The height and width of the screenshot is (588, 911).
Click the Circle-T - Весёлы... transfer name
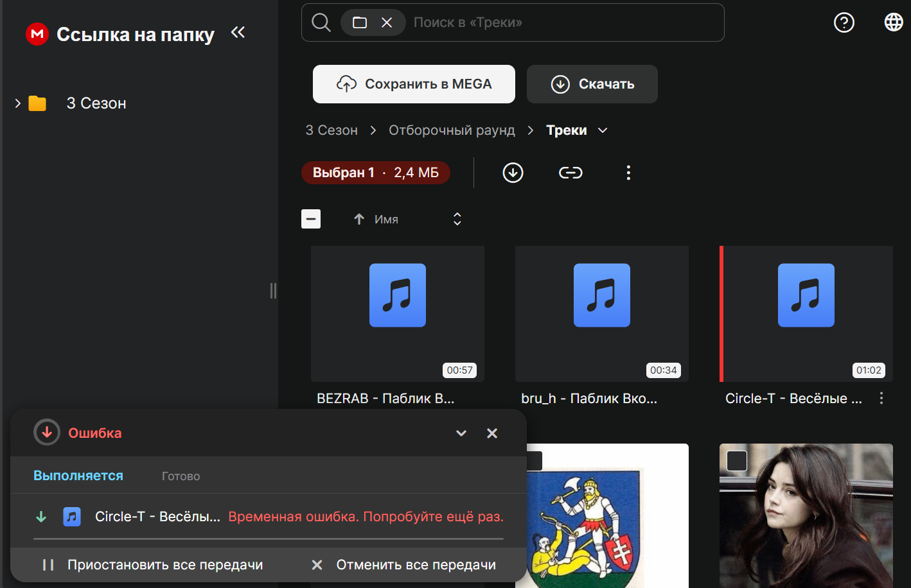click(x=157, y=517)
